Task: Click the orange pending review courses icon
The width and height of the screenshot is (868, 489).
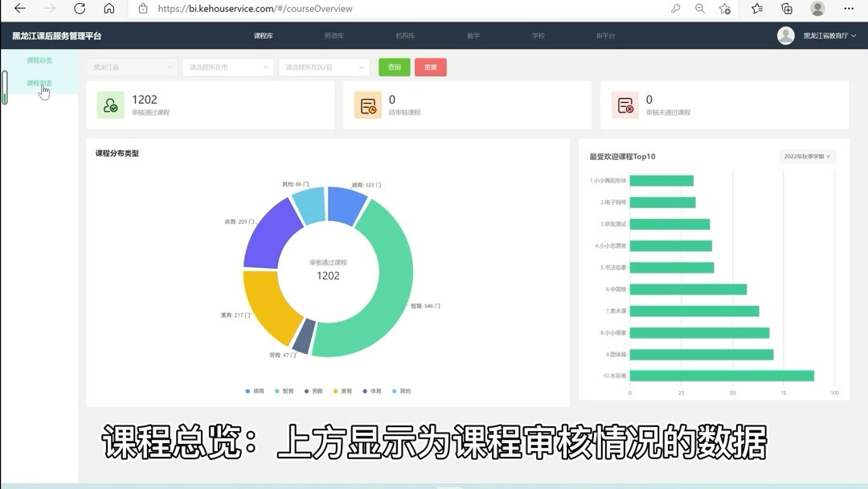Action: pos(368,105)
